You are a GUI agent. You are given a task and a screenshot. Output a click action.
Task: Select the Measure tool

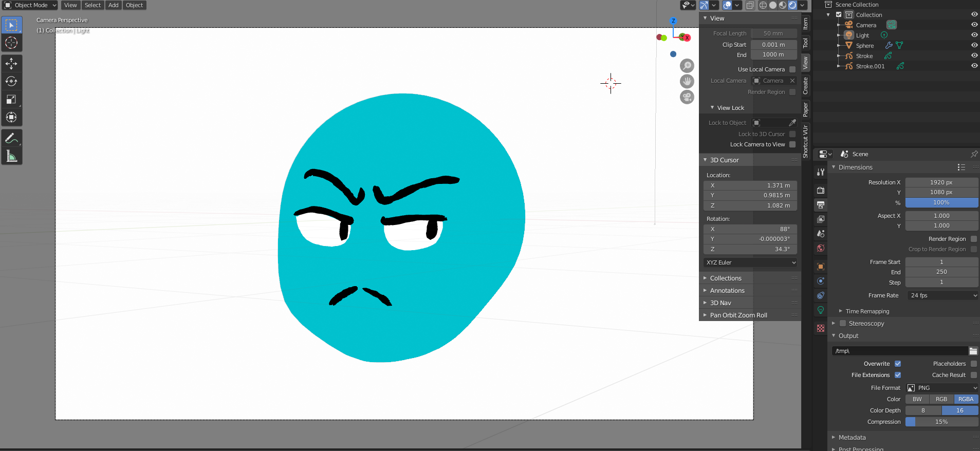click(x=11, y=156)
